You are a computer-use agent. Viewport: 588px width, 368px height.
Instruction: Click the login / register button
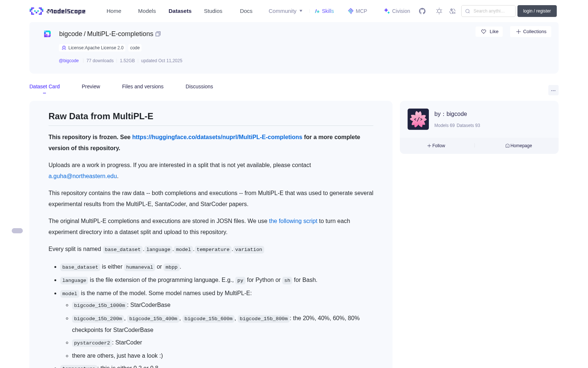pyautogui.click(x=537, y=11)
